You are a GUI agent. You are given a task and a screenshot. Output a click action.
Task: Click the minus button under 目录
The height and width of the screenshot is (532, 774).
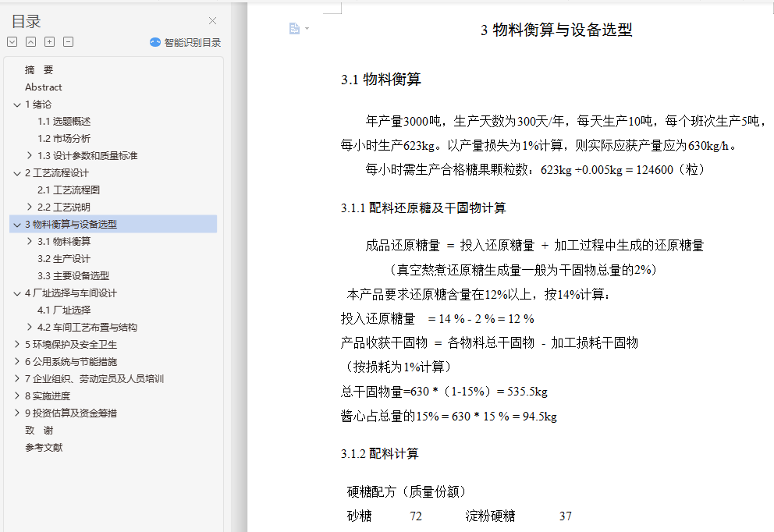(x=68, y=42)
